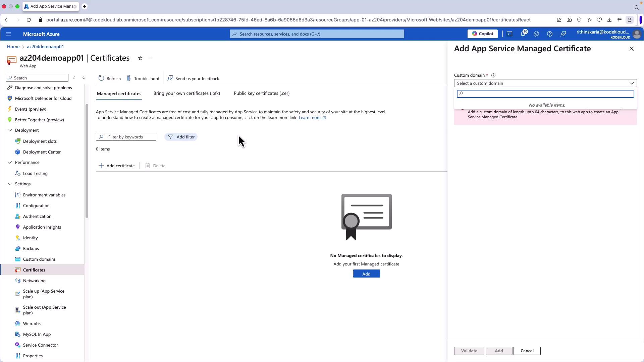Click Cancel in the certificate panel
The width and height of the screenshot is (644, 362).
click(x=527, y=351)
